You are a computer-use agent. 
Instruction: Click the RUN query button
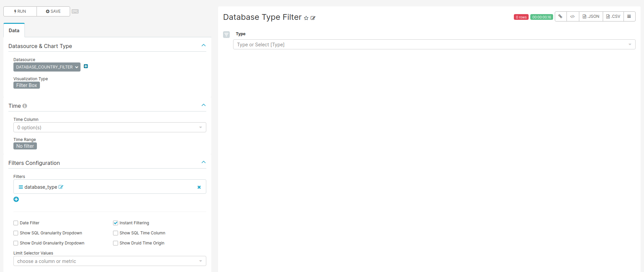(20, 11)
